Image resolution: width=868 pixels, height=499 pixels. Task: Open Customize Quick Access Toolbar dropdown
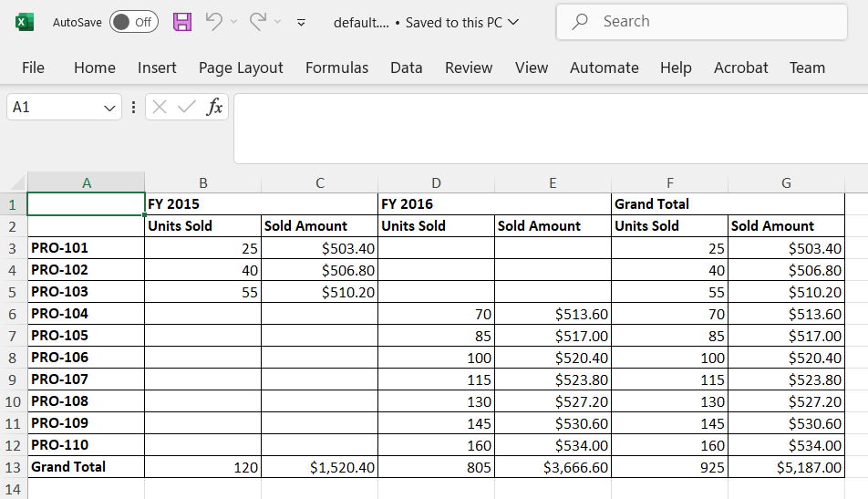click(302, 22)
